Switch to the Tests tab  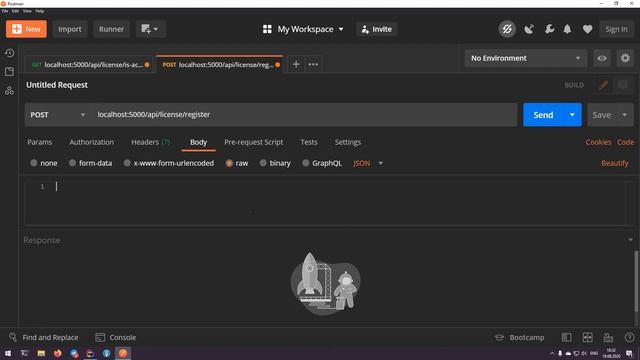(309, 142)
